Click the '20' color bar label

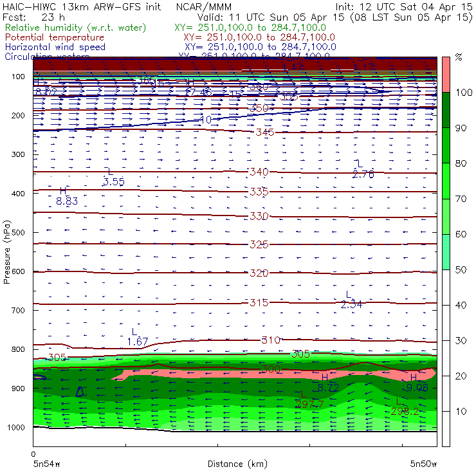coord(461,376)
